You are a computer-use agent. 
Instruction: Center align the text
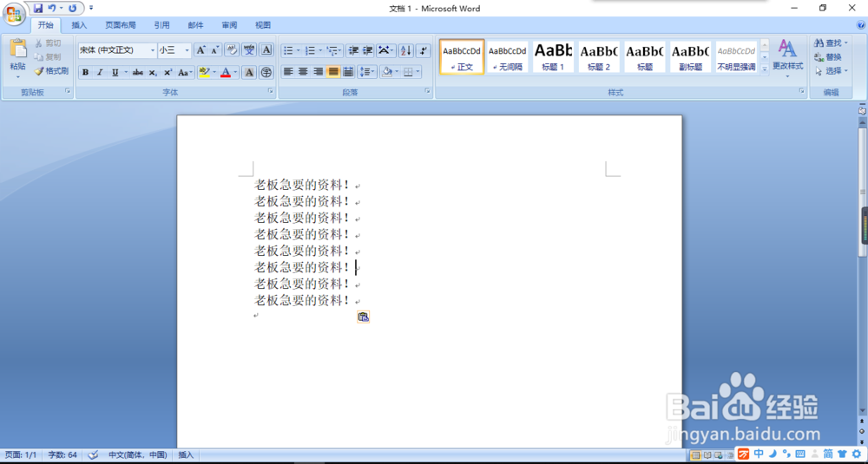(303, 71)
